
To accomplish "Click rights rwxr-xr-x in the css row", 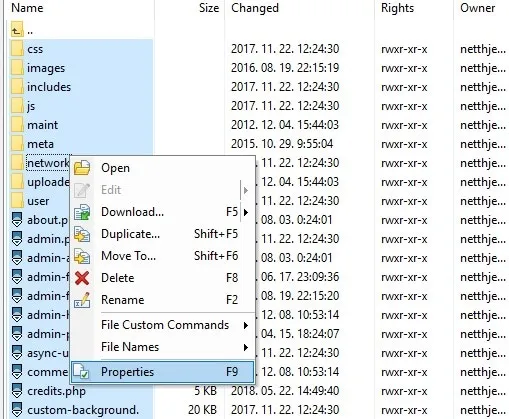I will 404,49.
